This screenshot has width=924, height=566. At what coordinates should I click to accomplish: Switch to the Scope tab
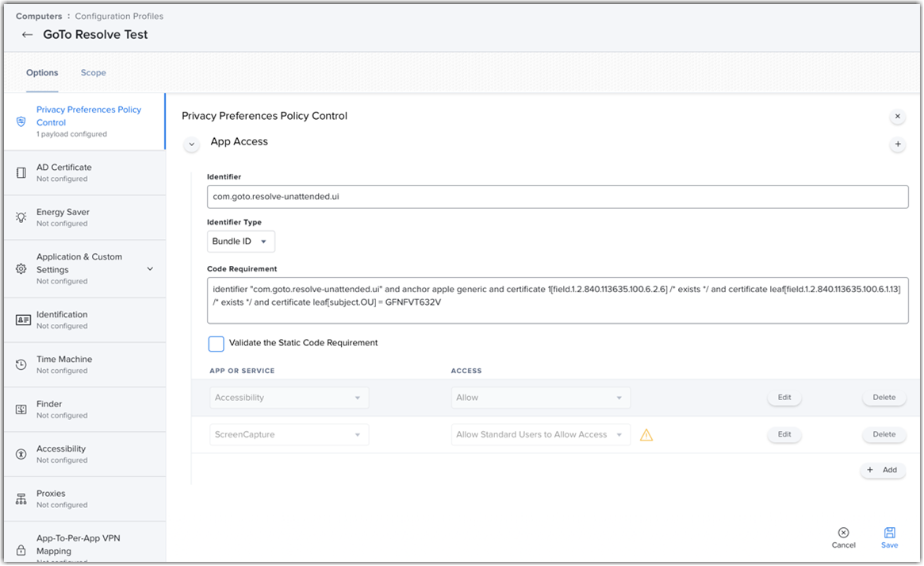93,72
